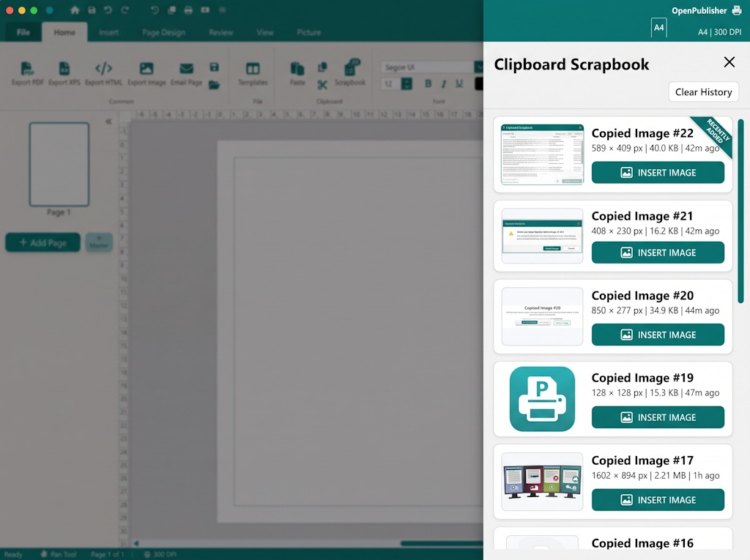This screenshot has width=750, height=560.
Task: Open the Scrapbook from the ribbon
Action: 350,72
